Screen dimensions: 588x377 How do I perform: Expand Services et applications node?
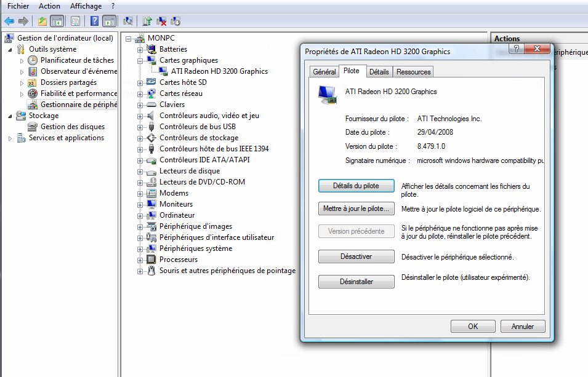10,138
